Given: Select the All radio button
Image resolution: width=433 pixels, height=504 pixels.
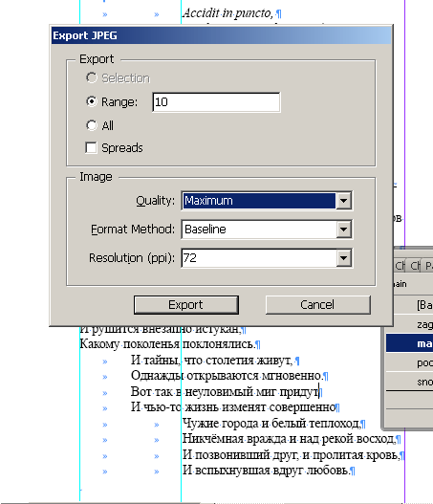Looking at the screenshot, I should 92,125.
